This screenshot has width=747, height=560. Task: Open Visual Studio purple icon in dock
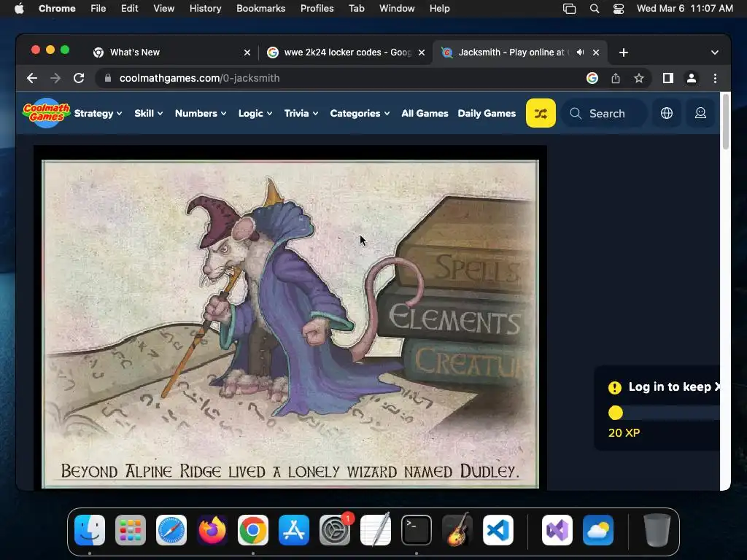(557, 530)
